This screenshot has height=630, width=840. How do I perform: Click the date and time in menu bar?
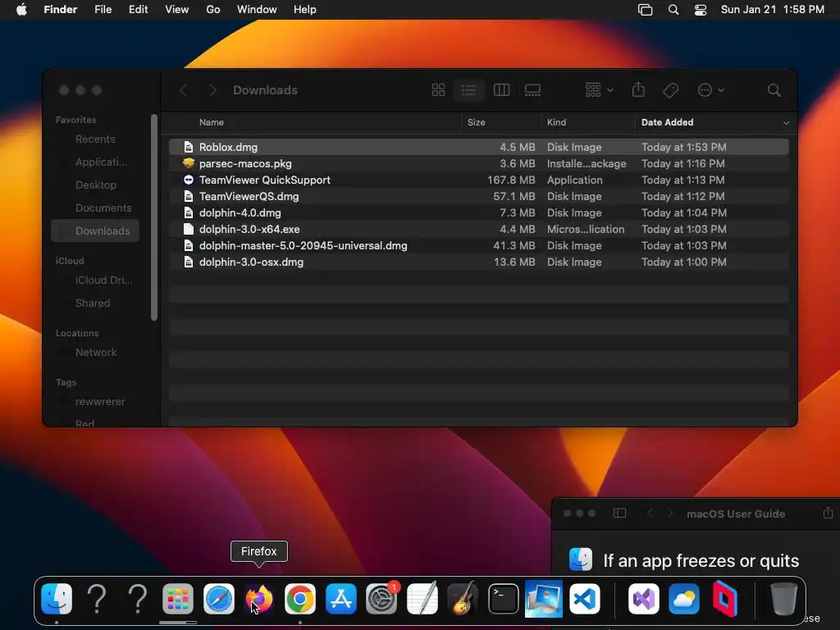(773, 10)
